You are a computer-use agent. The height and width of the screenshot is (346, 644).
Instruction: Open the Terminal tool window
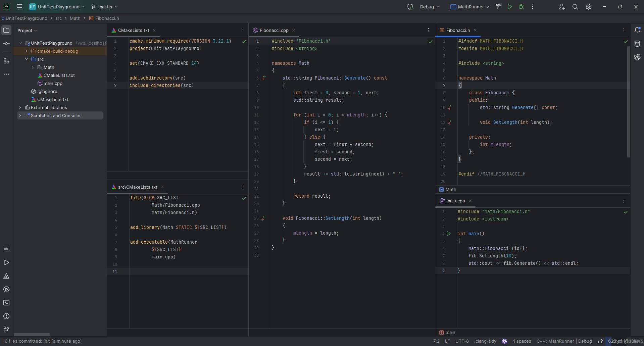pos(6,303)
